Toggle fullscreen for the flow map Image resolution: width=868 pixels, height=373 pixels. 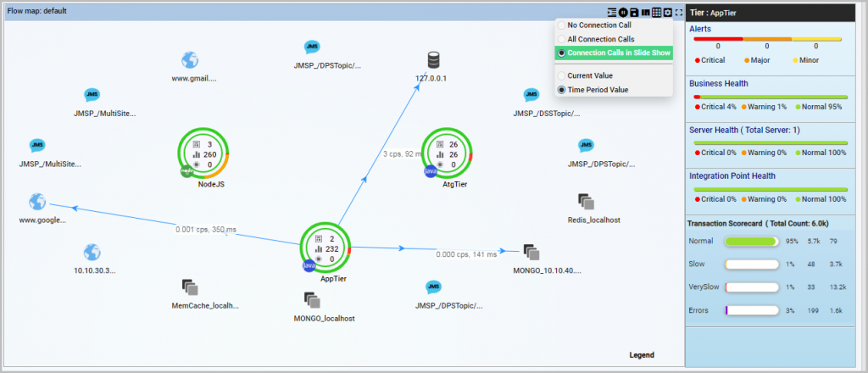[679, 12]
